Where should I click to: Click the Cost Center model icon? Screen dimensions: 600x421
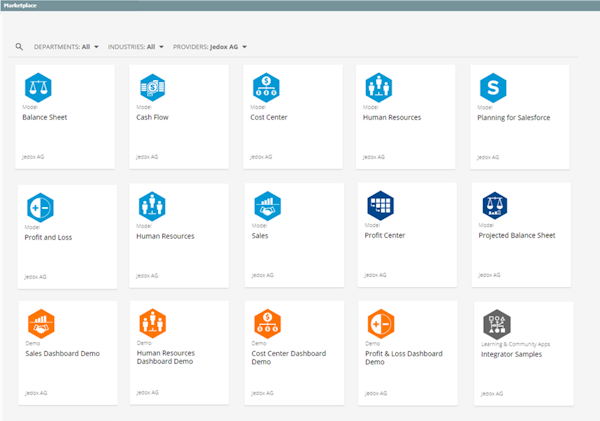point(266,87)
